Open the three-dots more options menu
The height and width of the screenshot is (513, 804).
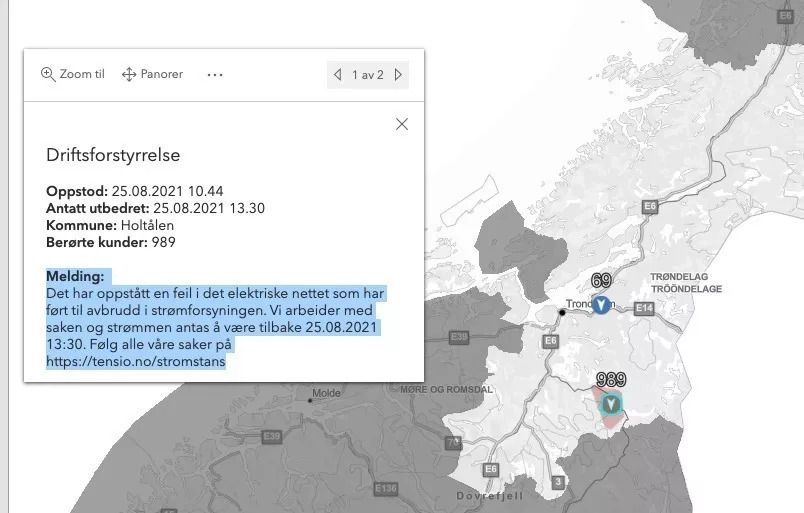pos(215,74)
